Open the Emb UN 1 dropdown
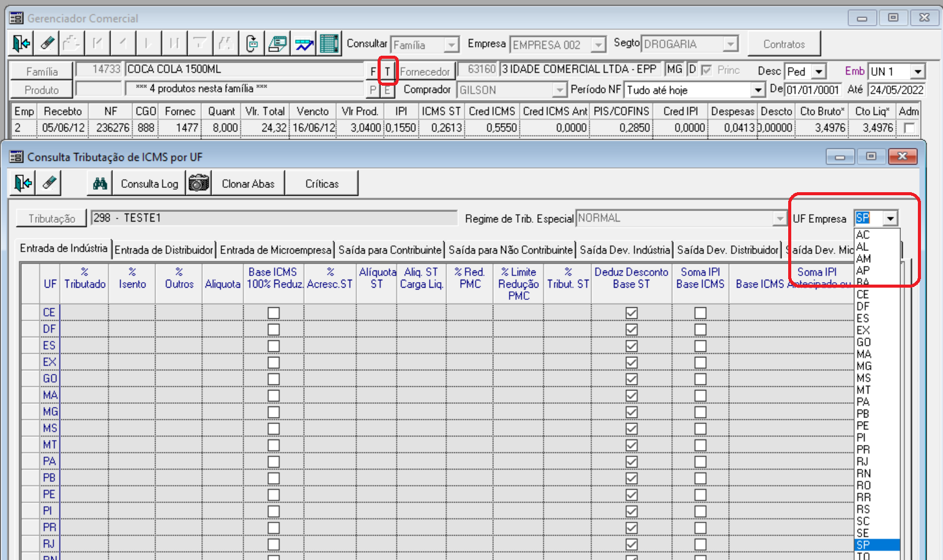 pyautogui.click(x=917, y=72)
